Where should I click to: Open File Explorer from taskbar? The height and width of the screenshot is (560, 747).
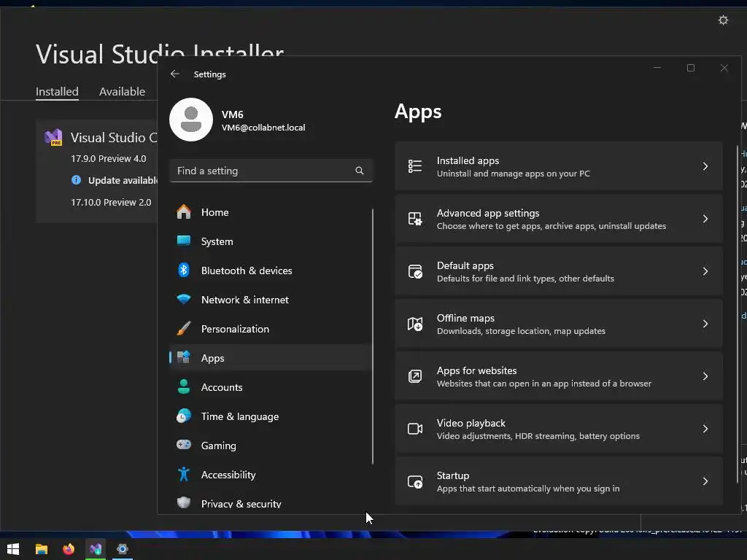(42, 549)
